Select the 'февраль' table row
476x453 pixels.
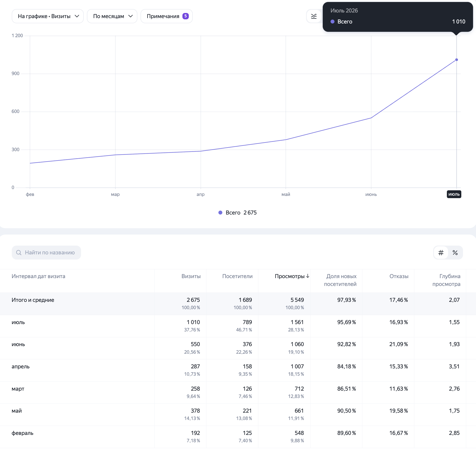(x=238, y=437)
